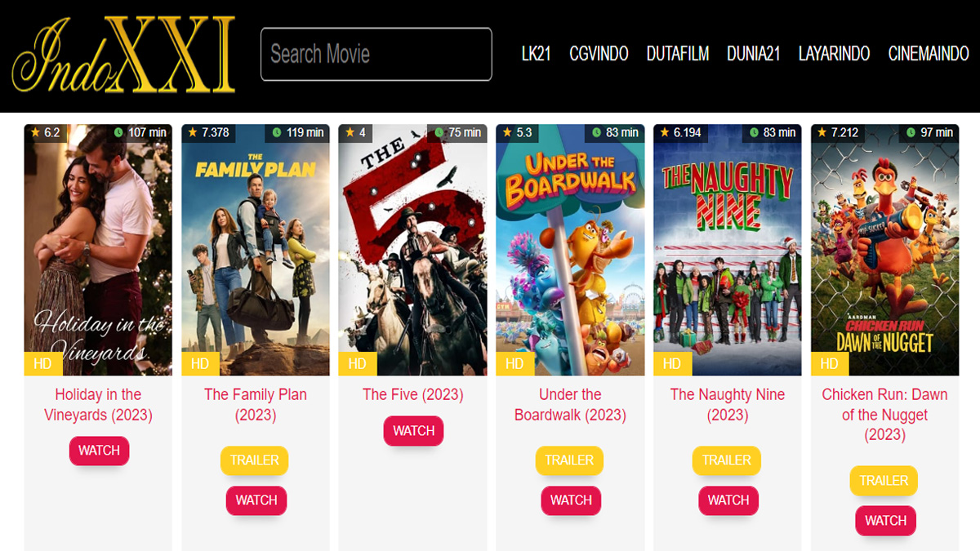Click the HD badge on The Five poster
This screenshot has height=551, width=980.
click(358, 364)
